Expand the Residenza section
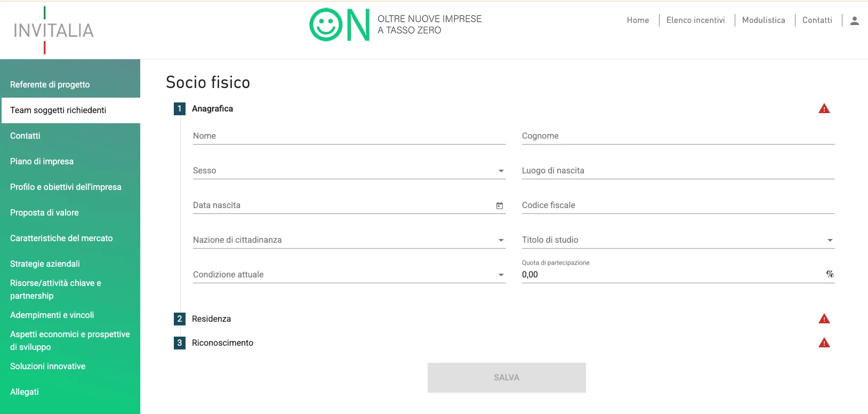 click(x=212, y=319)
